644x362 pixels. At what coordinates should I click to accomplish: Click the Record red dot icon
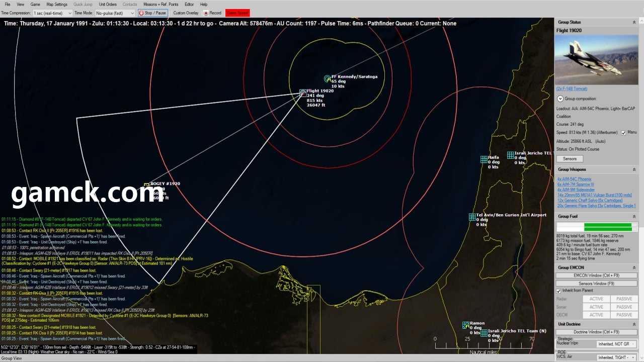(x=206, y=13)
